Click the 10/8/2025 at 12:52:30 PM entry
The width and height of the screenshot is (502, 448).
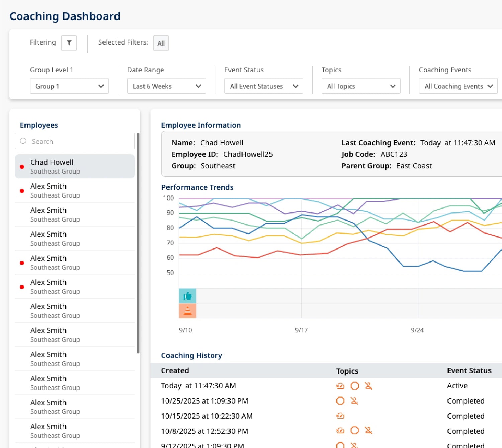click(205, 431)
